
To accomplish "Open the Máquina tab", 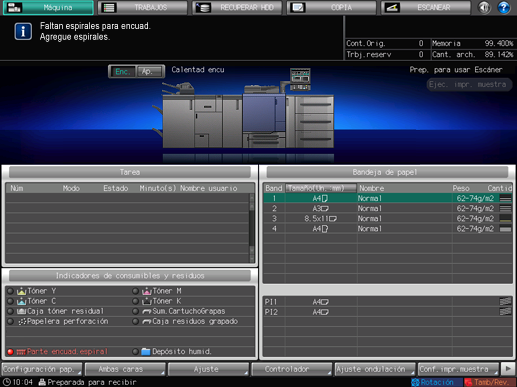I will pyautogui.click(x=48, y=7).
